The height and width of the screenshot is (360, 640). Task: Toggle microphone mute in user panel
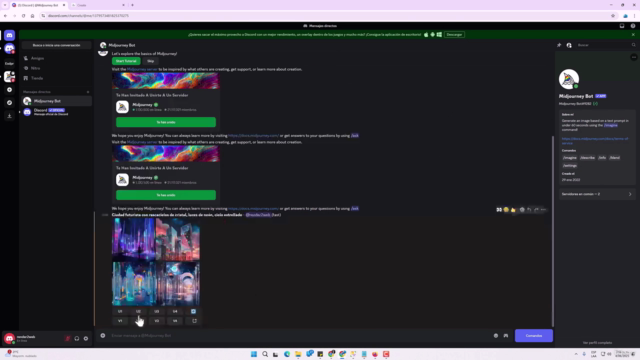(68, 338)
